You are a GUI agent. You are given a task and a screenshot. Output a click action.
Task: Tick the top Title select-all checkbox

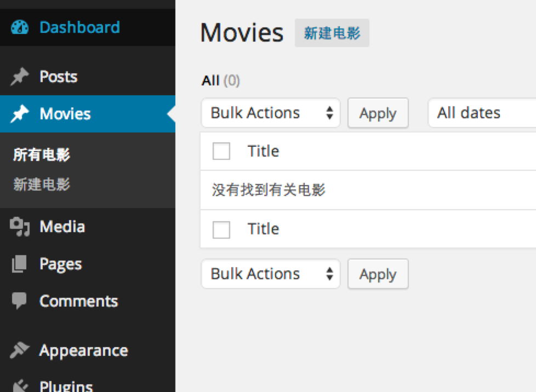tap(221, 151)
